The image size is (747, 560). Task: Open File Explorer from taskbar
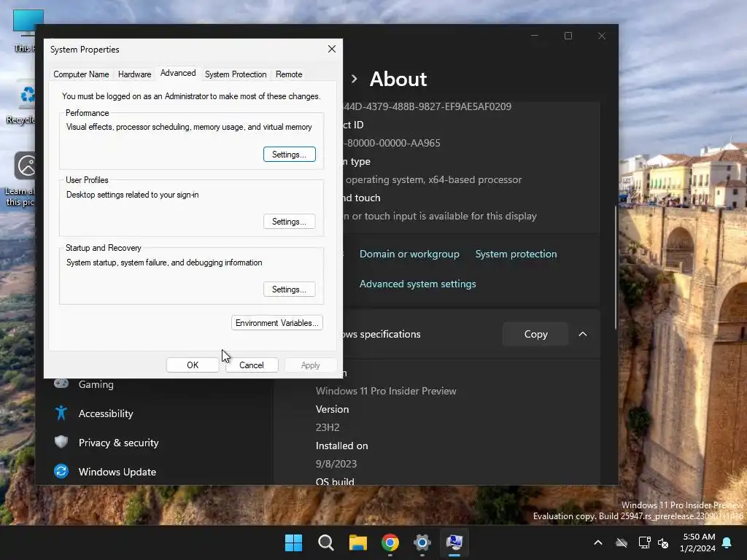tap(357, 542)
